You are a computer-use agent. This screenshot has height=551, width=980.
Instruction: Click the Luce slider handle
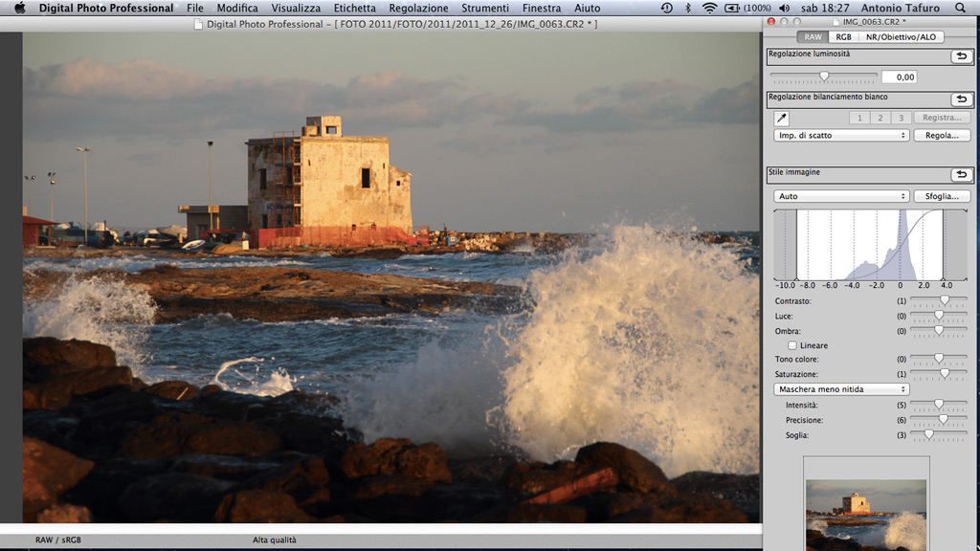click(x=939, y=316)
